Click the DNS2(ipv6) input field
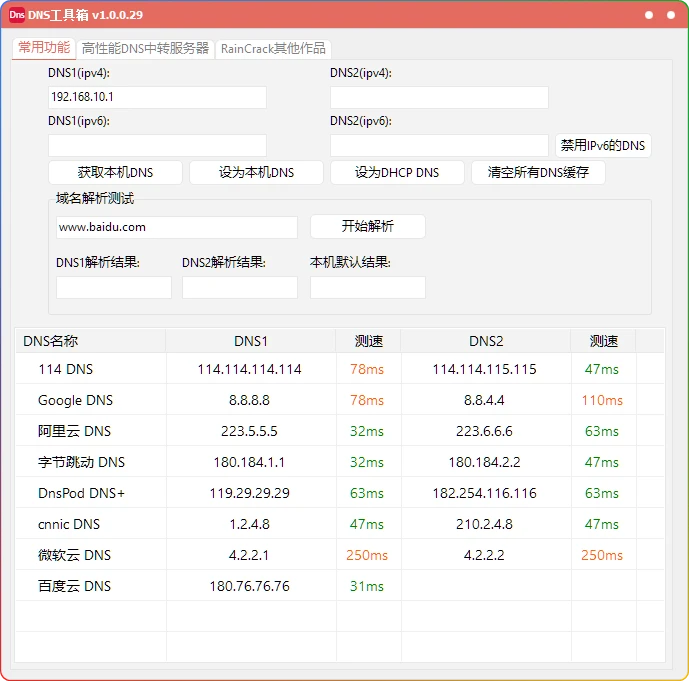Screen dimensions: 689x681 tap(439, 145)
